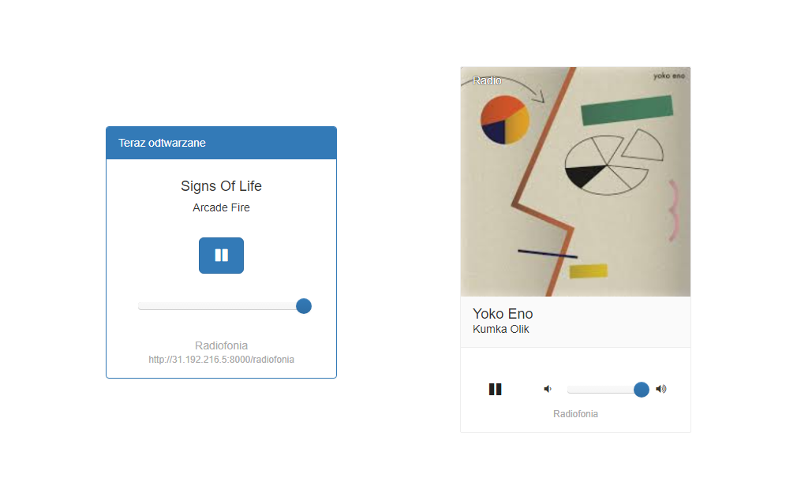Click the colorful pie circle on album art

[505, 120]
